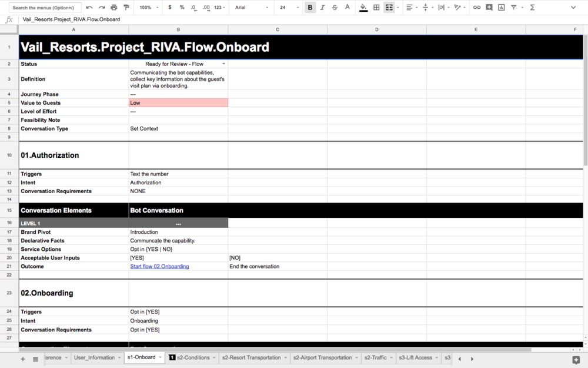Format as percent icon
The image size is (588, 368).
tap(182, 8)
